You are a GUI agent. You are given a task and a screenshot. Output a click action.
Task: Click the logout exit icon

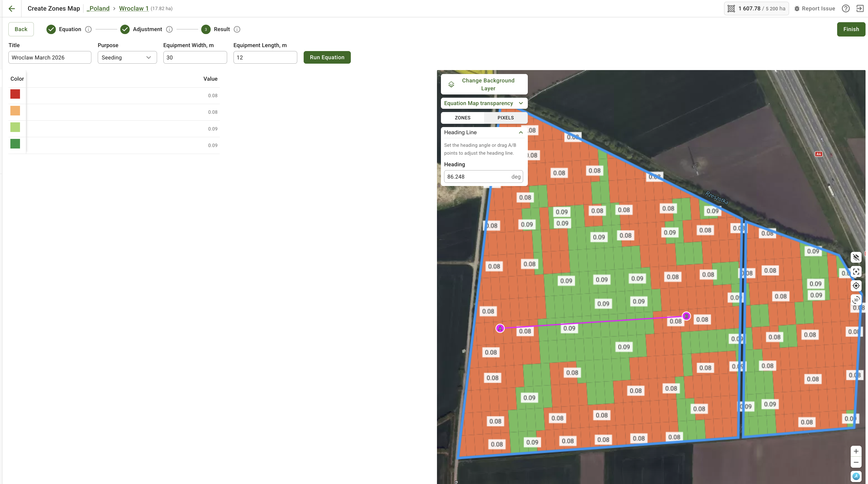click(x=860, y=8)
